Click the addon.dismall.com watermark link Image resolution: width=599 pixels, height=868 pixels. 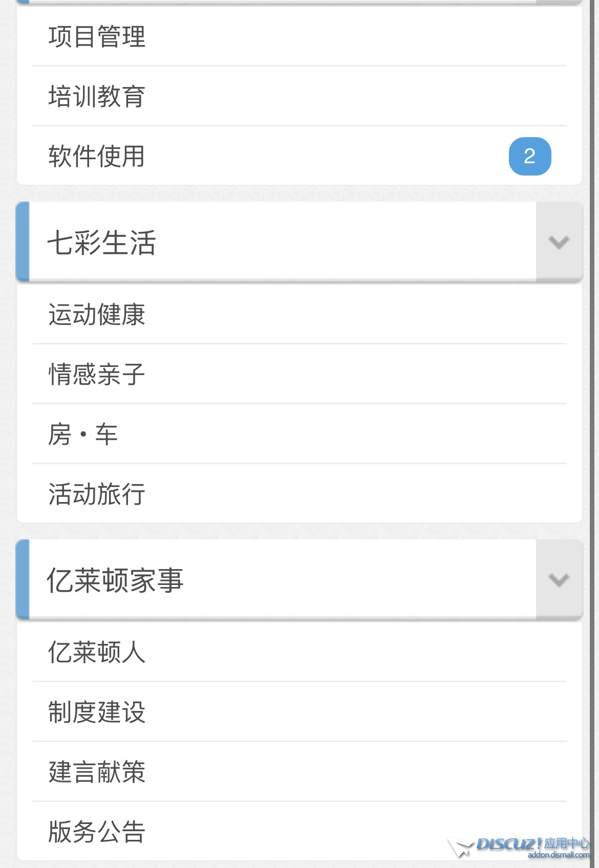coord(558,855)
